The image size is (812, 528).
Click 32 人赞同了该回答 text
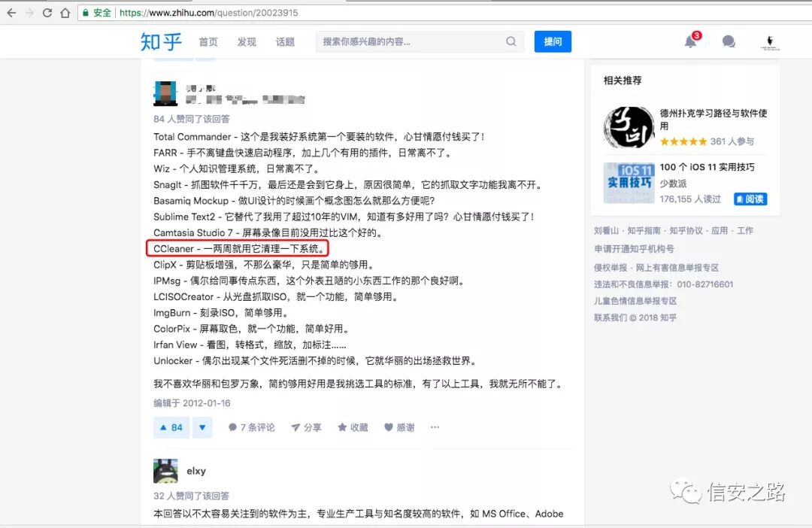192,496
